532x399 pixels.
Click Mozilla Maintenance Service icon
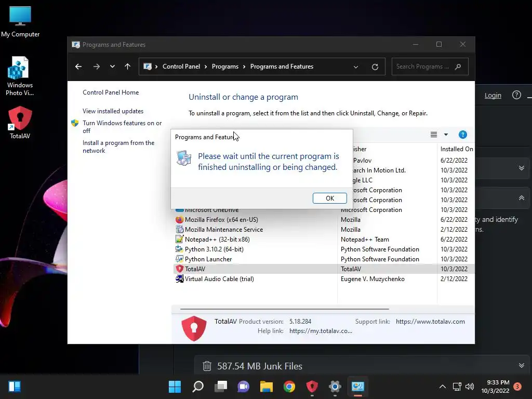(179, 229)
